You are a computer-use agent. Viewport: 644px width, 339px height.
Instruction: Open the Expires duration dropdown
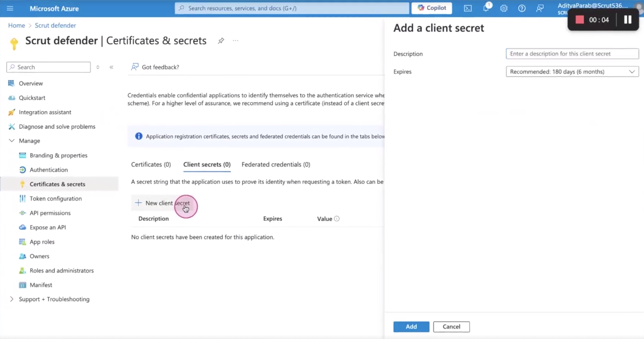[x=572, y=72]
